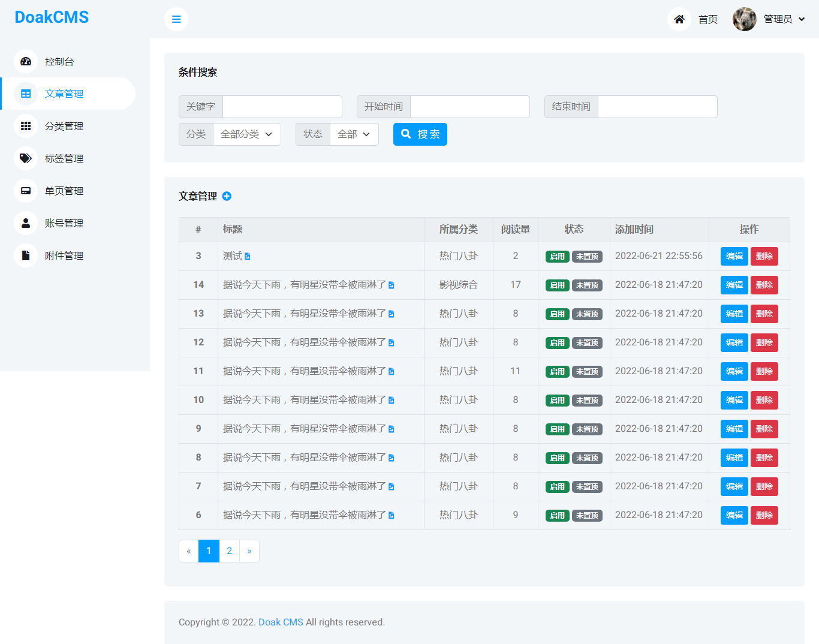819x644 pixels.
Task: Click the home icon in header
Action: (x=679, y=19)
